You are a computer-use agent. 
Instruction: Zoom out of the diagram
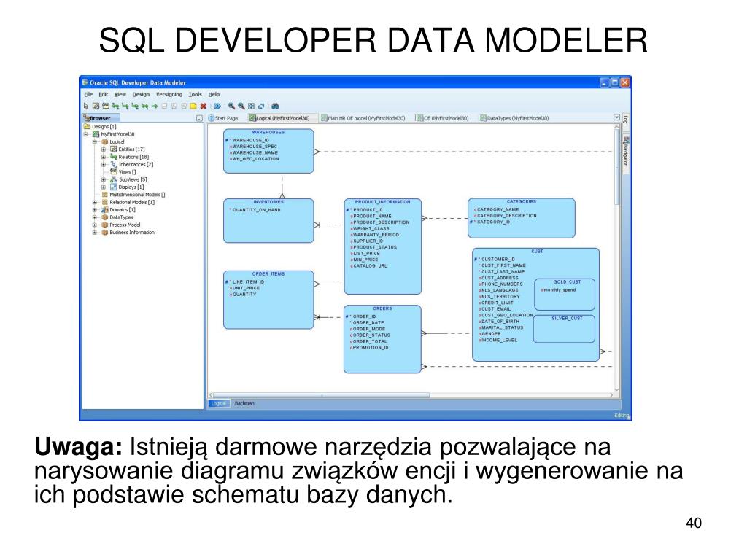pyautogui.click(x=241, y=106)
